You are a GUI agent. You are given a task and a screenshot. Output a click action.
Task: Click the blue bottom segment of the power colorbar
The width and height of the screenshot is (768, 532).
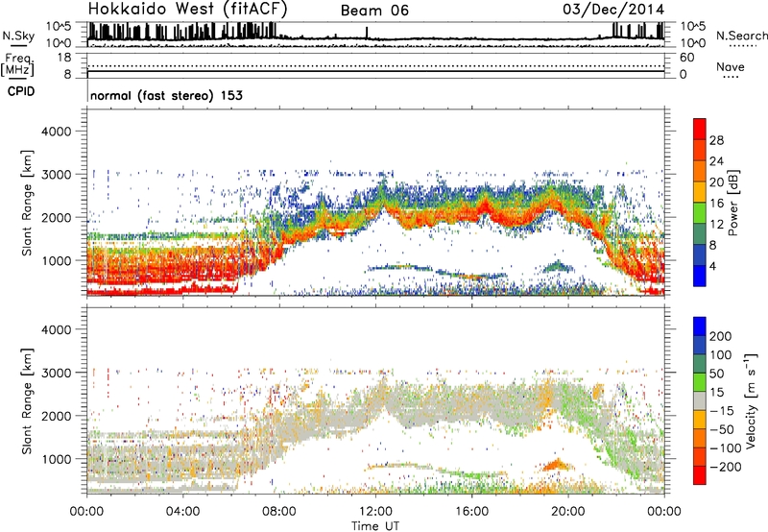click(700, 276)
